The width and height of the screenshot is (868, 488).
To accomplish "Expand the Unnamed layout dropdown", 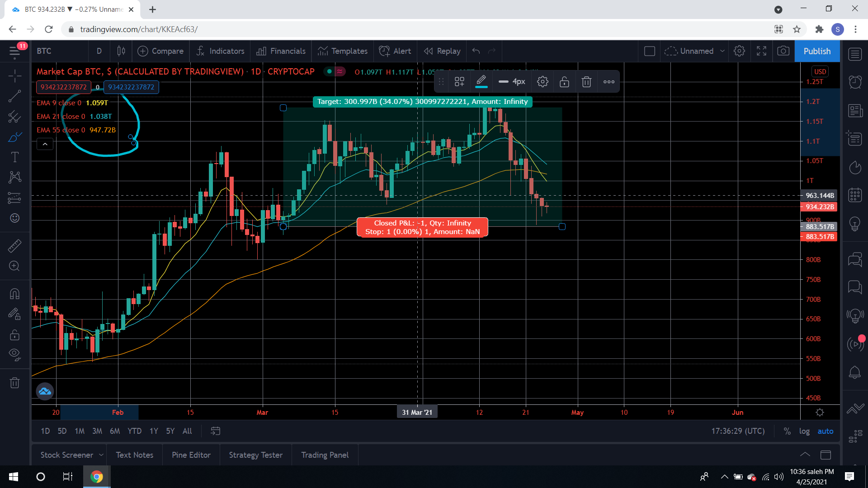I will [722, 51].
